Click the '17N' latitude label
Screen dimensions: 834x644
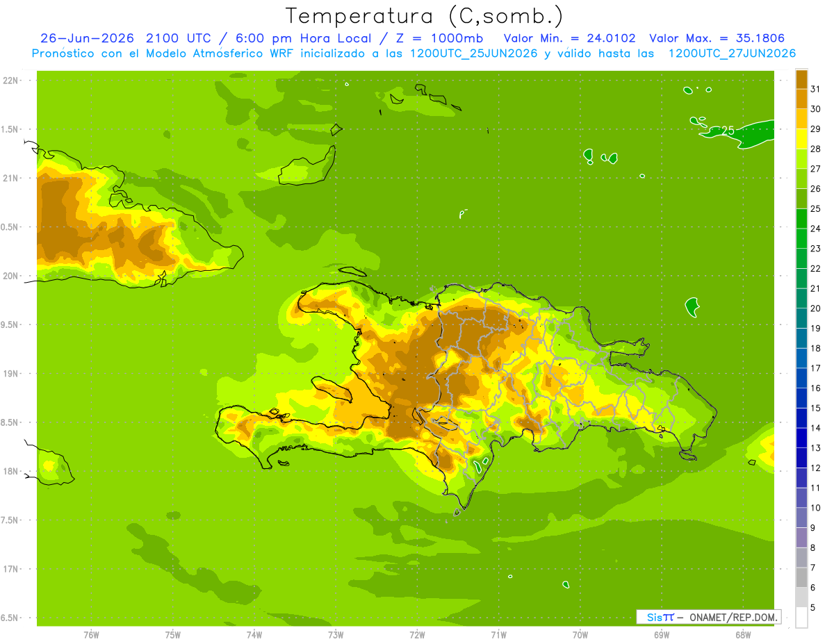pyautogui.click(x=10, y=570)
